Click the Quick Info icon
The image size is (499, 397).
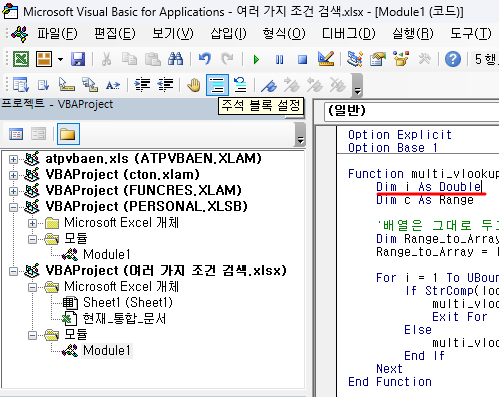coord(66,85)
